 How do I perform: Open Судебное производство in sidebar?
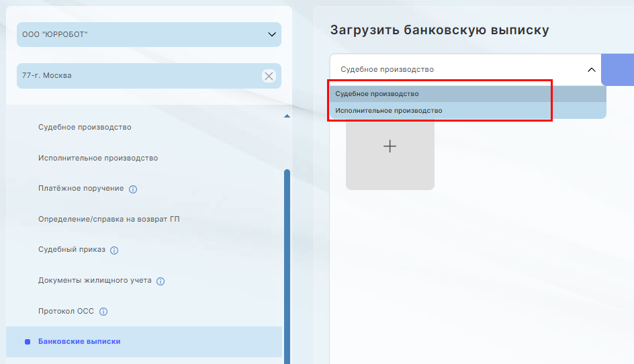(85, 127)
